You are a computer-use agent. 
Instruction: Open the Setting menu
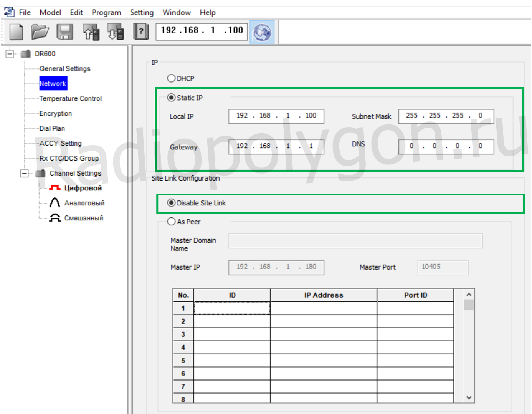[x=142, y=12]
